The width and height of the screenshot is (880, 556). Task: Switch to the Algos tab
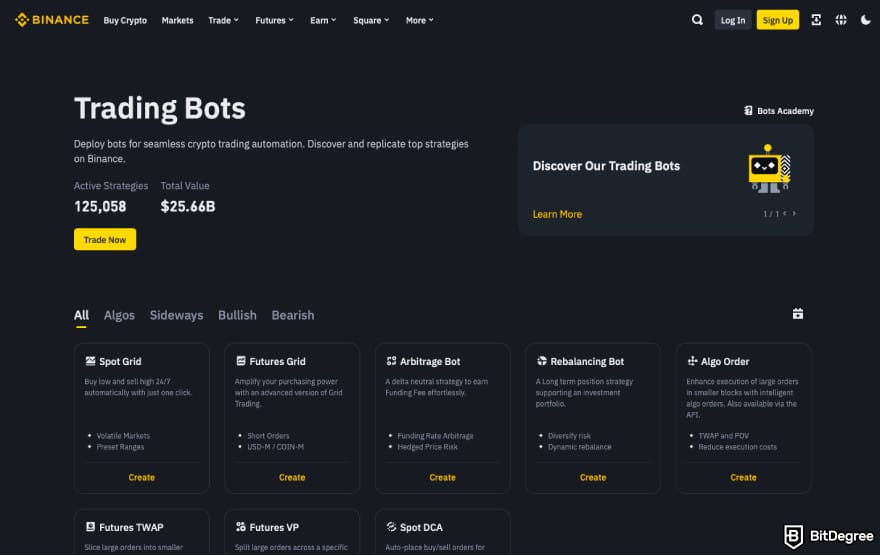click(x=119, y=315)
